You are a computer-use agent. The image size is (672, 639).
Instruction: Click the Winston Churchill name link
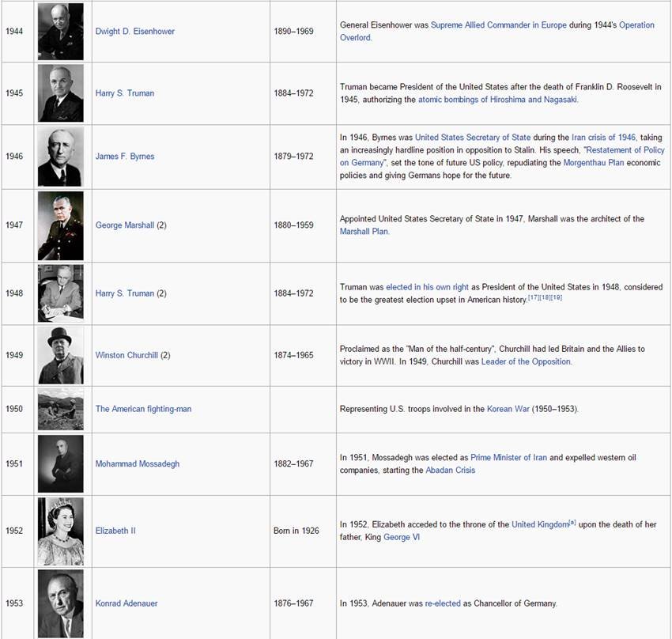[126, 356]
